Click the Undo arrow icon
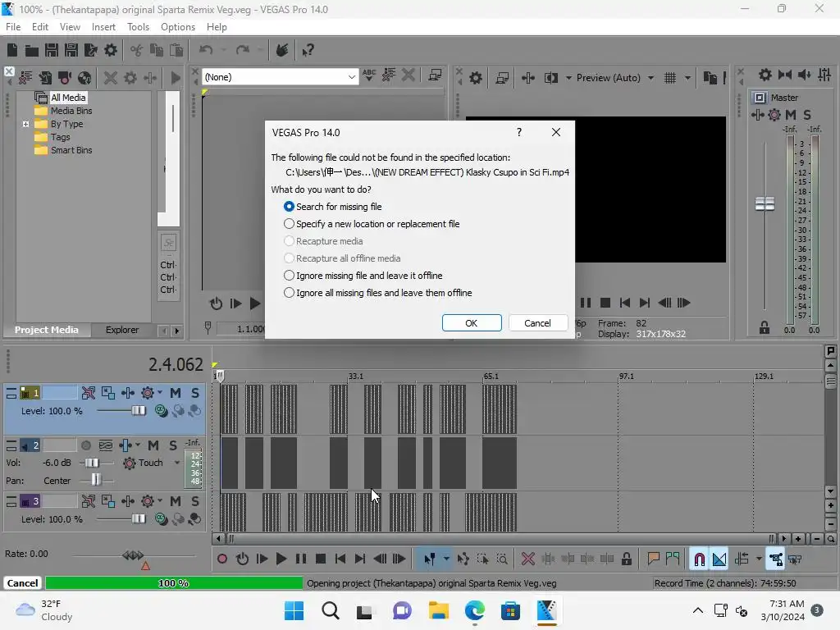The image size is (840, 630). (x=206, y=50)
